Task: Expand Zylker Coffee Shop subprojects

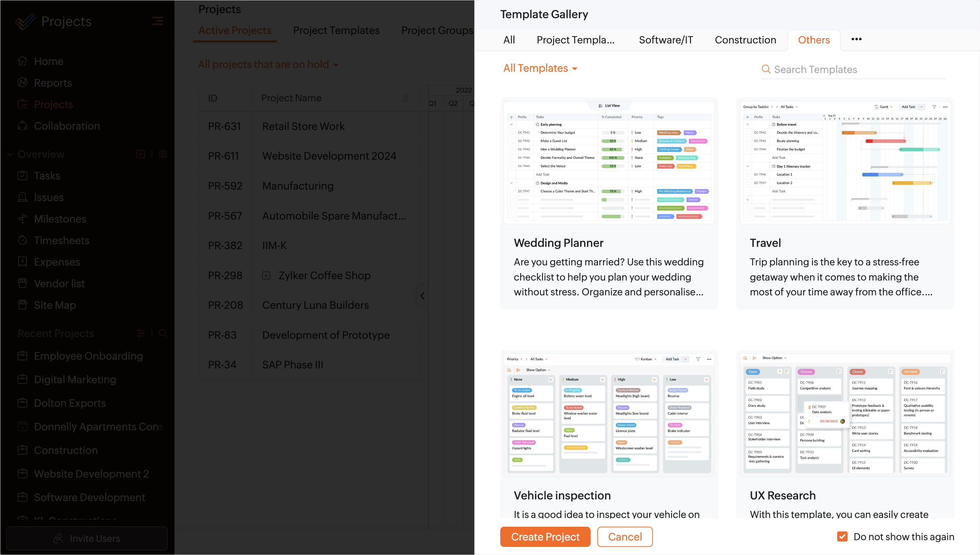Action: click(x=266, y=275)
